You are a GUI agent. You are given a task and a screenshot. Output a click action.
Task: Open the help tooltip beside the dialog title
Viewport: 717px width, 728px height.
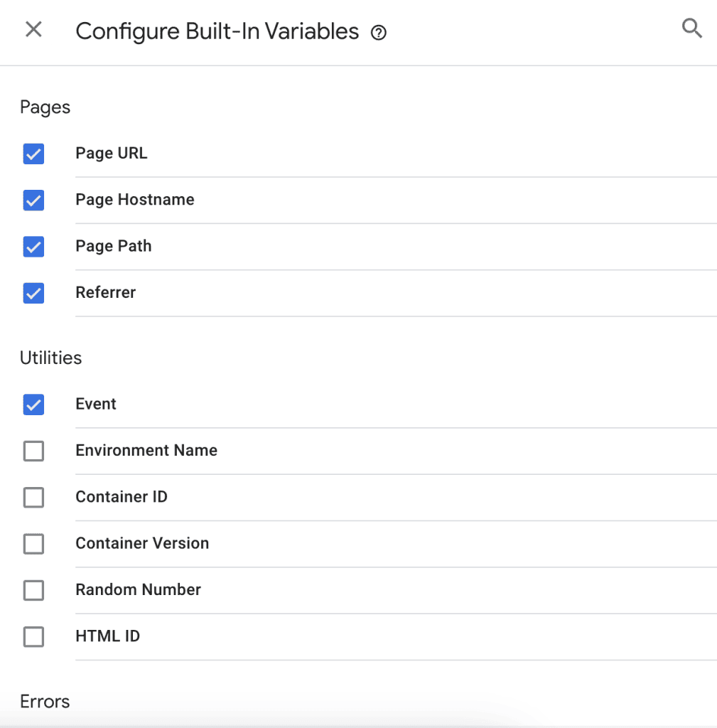tap(379, 33)
